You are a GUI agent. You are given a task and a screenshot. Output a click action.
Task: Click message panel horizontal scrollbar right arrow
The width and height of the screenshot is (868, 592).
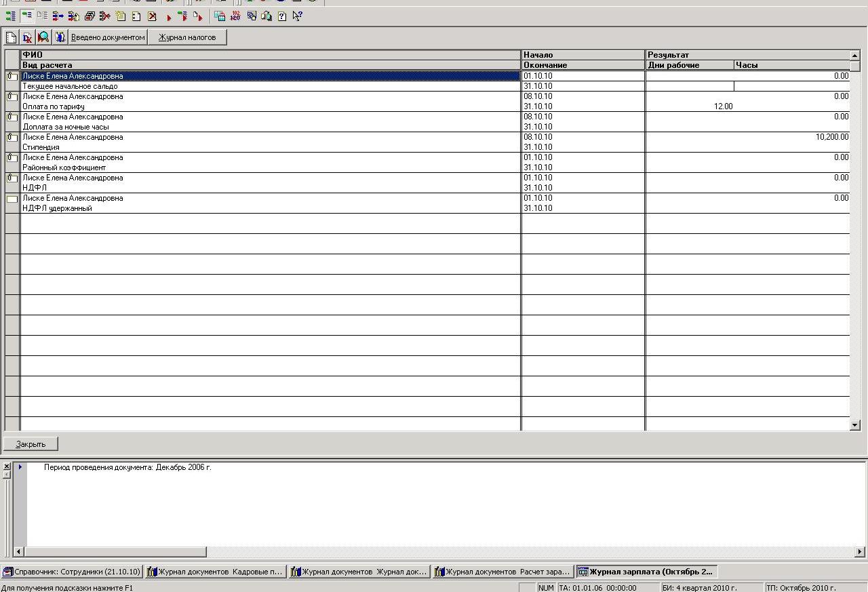[861, 552]
